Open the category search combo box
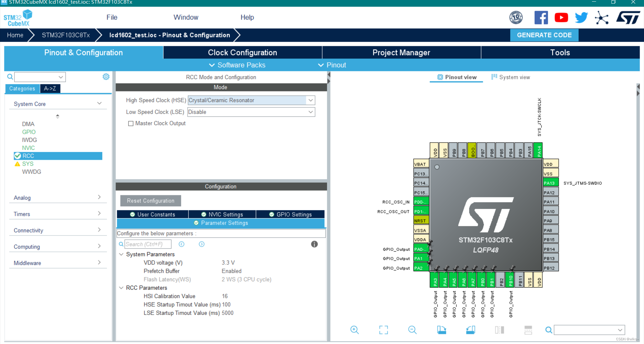Viewport: 644px width, 344px height. 40,77
